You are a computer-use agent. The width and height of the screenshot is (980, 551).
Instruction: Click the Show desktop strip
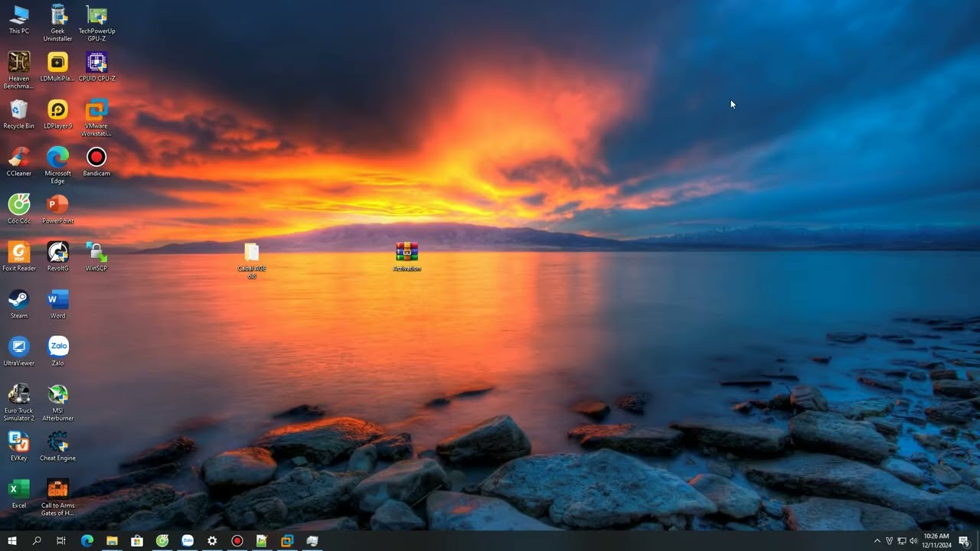pyautogui.click(x=978, y=541)
